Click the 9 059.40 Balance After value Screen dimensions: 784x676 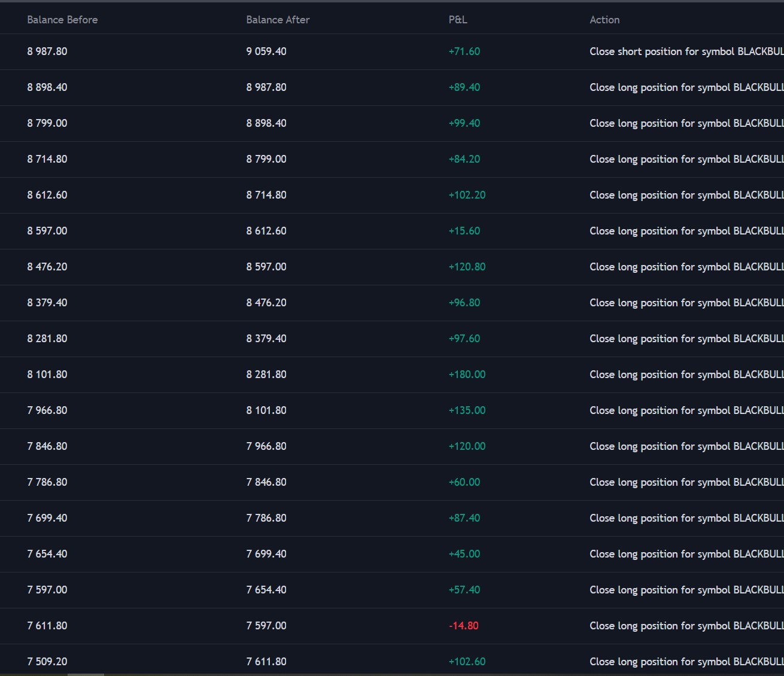tap(266, 51)
